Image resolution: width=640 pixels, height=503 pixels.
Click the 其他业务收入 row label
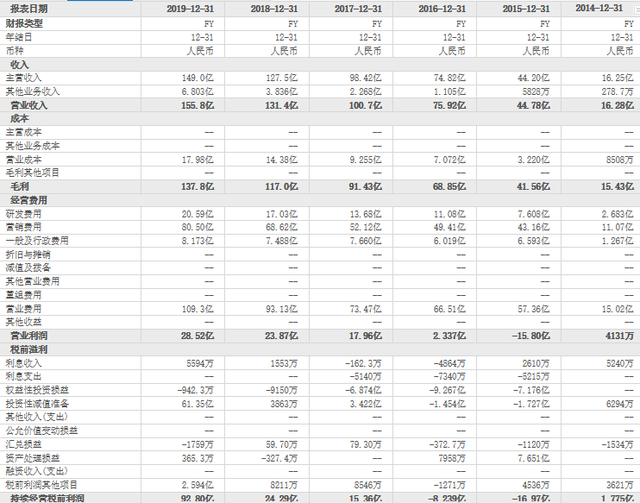(x=33, y=91)
